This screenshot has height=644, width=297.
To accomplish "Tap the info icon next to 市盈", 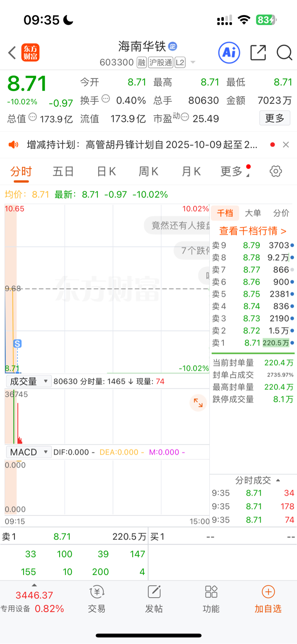I will pyautogui.click(x=185, y=117).
